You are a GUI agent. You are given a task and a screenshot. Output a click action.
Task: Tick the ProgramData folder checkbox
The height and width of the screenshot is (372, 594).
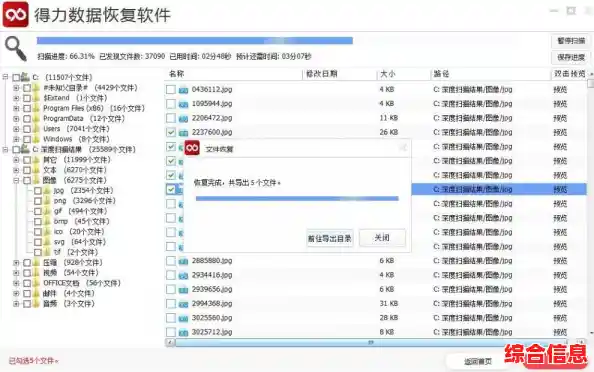(x=27, y=119)
